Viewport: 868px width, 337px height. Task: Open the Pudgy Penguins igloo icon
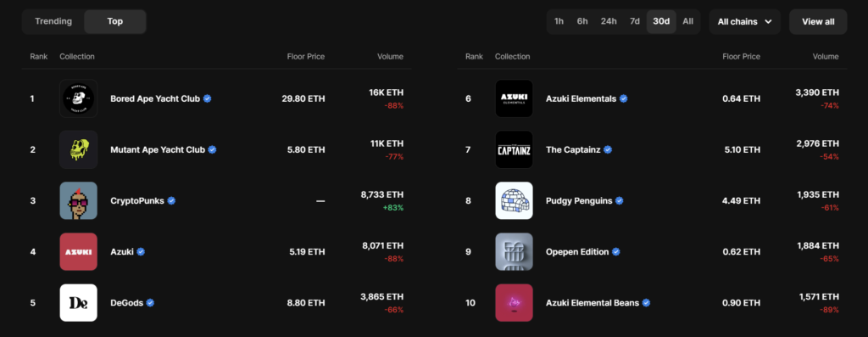coord(514,200)
